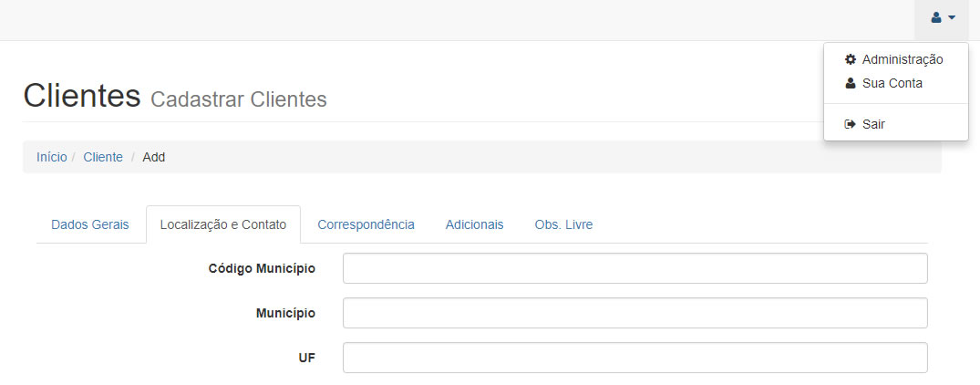Open the Cliente breadcrumb link
The height and width of the screenshot is (385, 980).
pyautogui.click(x=103, y=157)
